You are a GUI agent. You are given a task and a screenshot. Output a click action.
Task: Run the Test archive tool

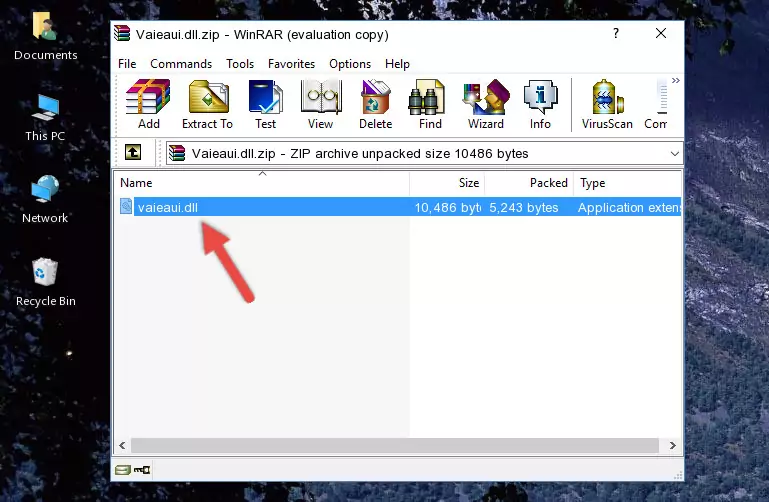tap(265, 104)
